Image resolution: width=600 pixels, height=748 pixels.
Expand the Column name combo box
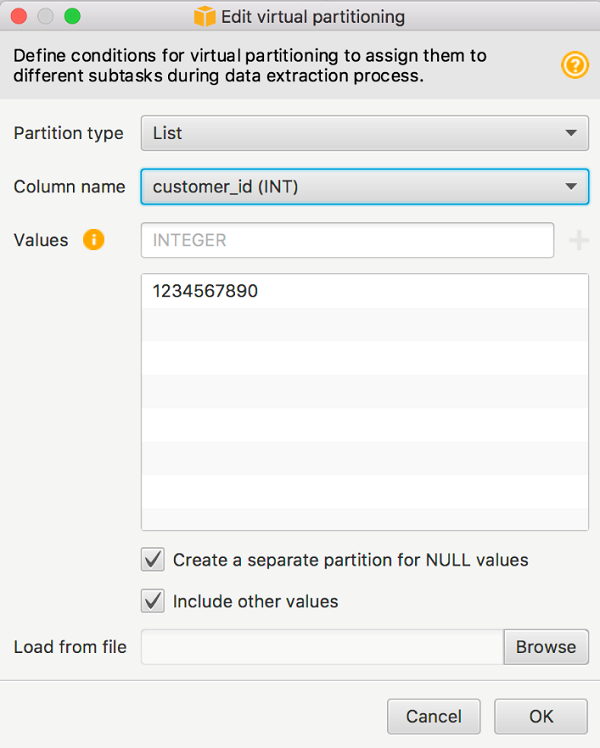point(365,186)
